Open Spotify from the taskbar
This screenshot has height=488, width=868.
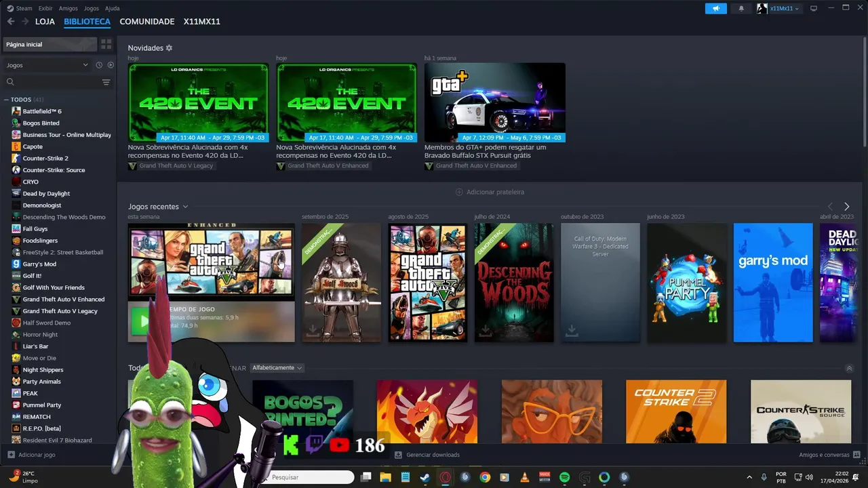(564, 477)
